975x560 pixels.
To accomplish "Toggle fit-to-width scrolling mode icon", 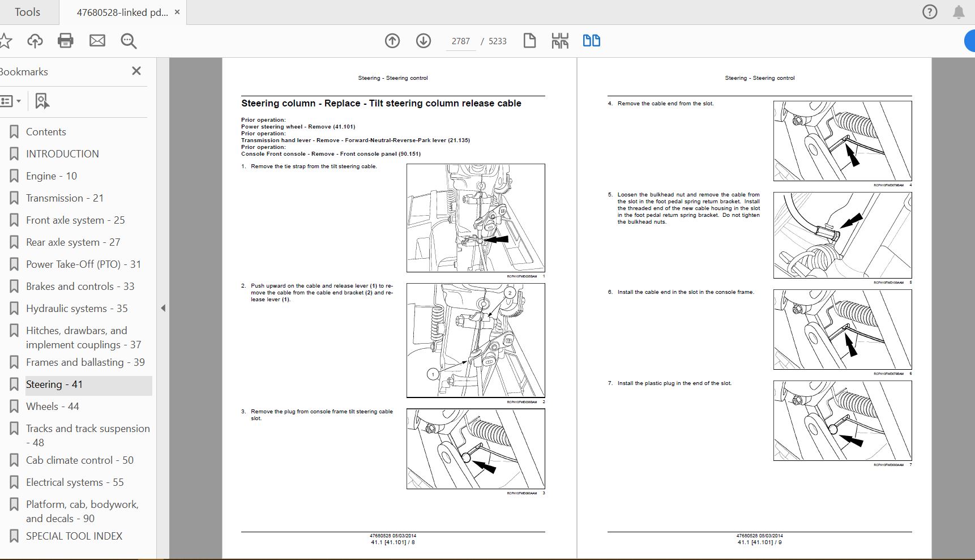I will coord(560,41).
